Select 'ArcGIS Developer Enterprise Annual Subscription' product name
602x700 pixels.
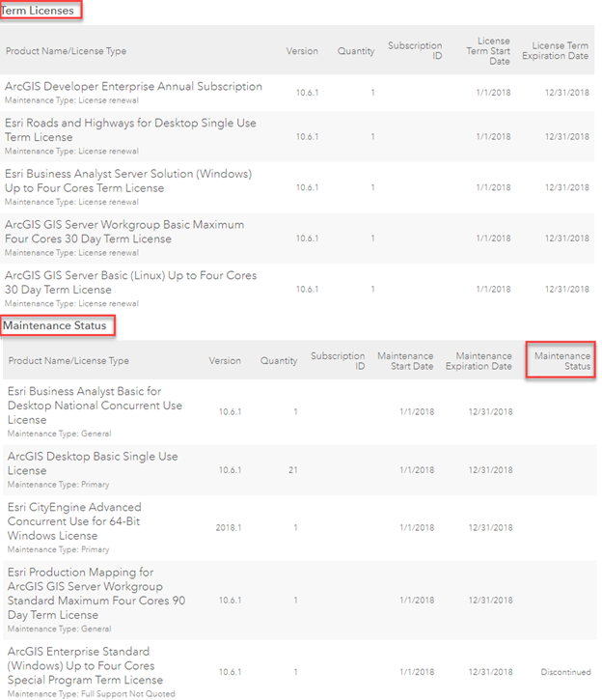(133, 86)
